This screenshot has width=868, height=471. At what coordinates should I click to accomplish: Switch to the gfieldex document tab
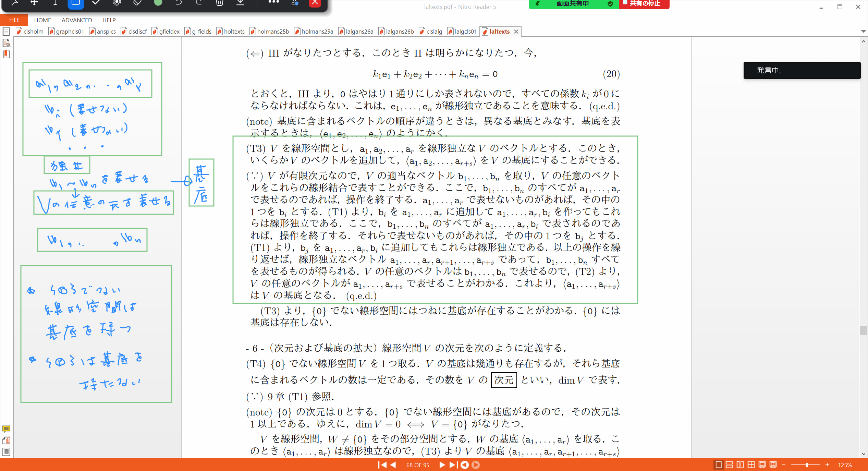click(x=166, y=32)
